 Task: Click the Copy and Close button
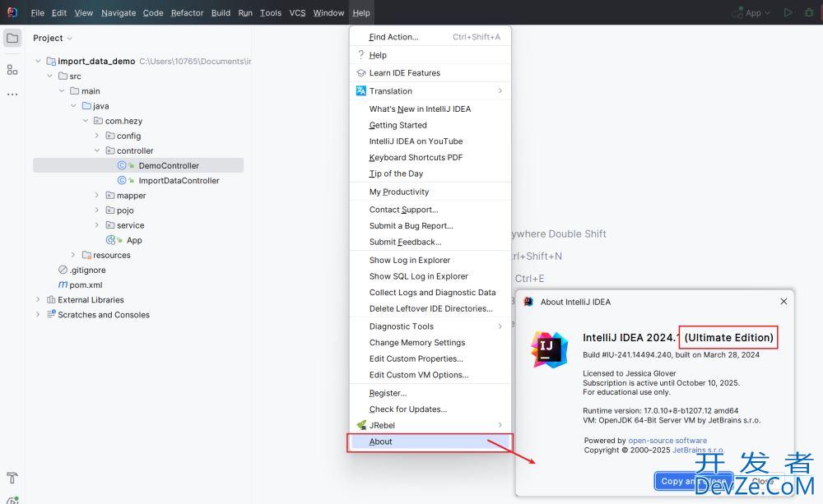pos(693,481)
